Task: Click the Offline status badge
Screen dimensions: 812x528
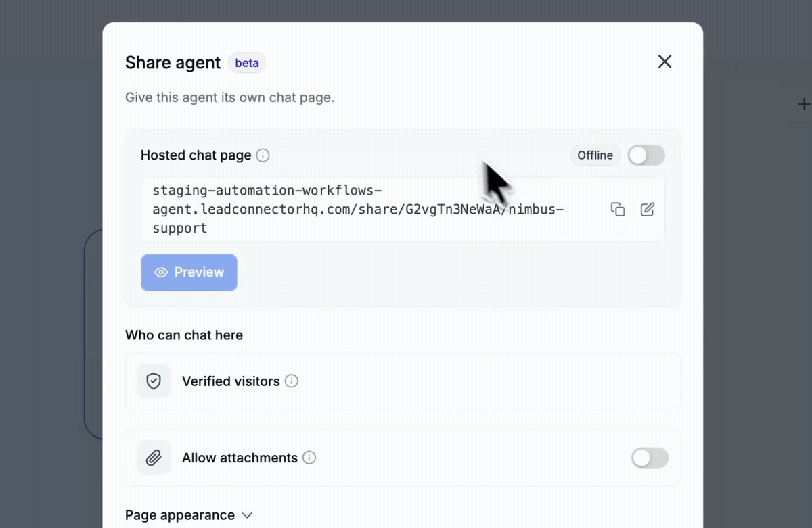Action: [x=595, y=155]
